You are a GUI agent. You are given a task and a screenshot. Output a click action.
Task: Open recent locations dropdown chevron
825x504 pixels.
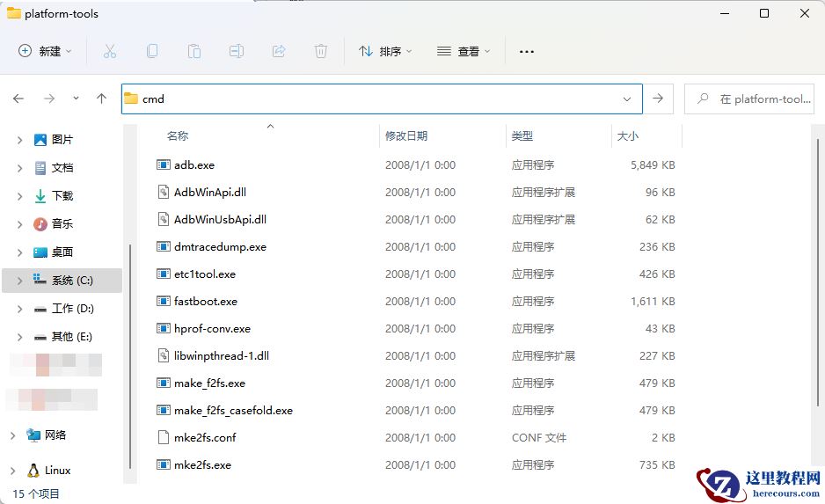pos(76,99)
